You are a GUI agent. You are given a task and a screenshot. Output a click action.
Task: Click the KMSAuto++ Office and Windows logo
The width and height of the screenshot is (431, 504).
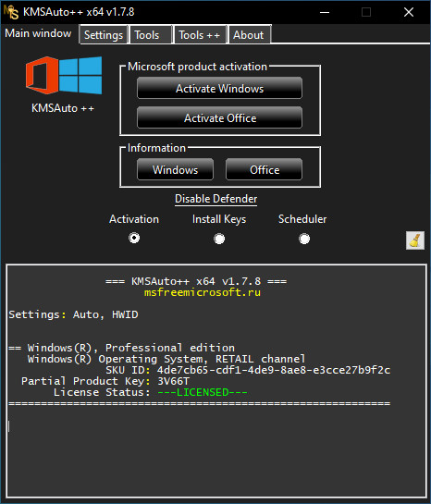tap(64, 75)
